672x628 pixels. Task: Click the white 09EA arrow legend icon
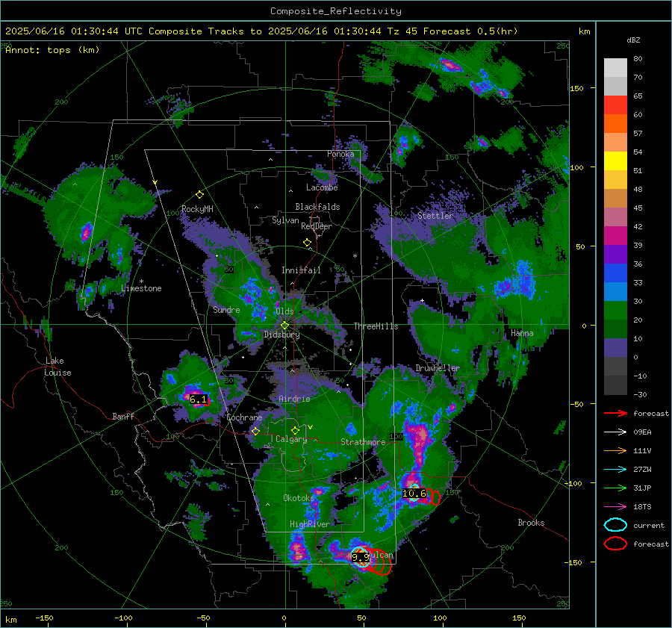[615, 432]
